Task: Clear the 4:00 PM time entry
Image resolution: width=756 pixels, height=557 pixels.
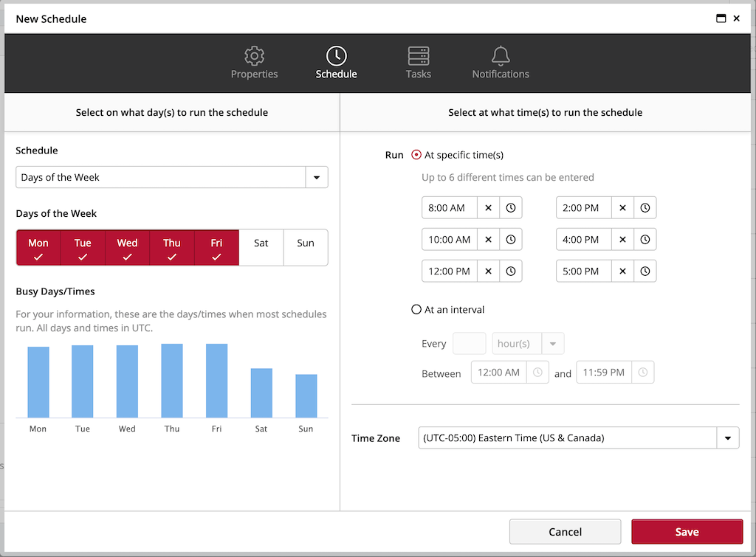Action: (x=622, y=240)
